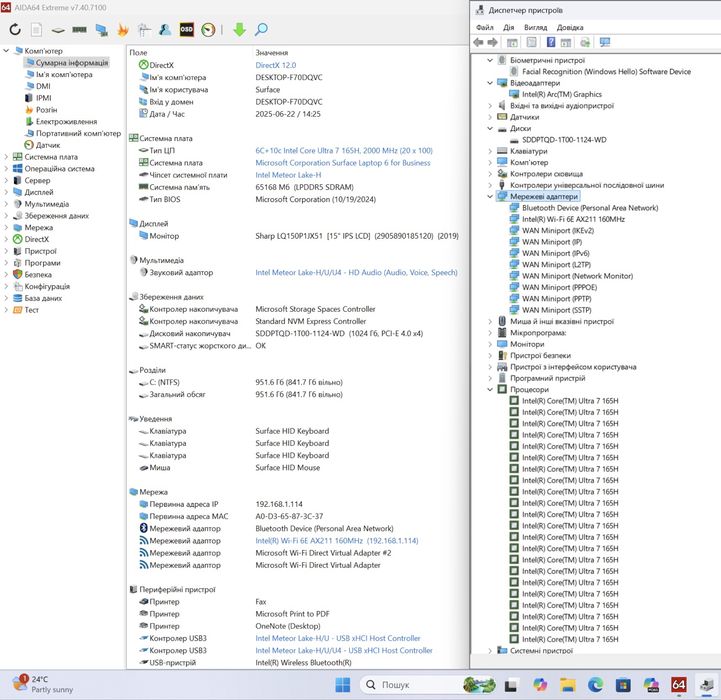
Task: Expand Операційна система node in AIDA64 tree
Action: click(x=6, y=169)
